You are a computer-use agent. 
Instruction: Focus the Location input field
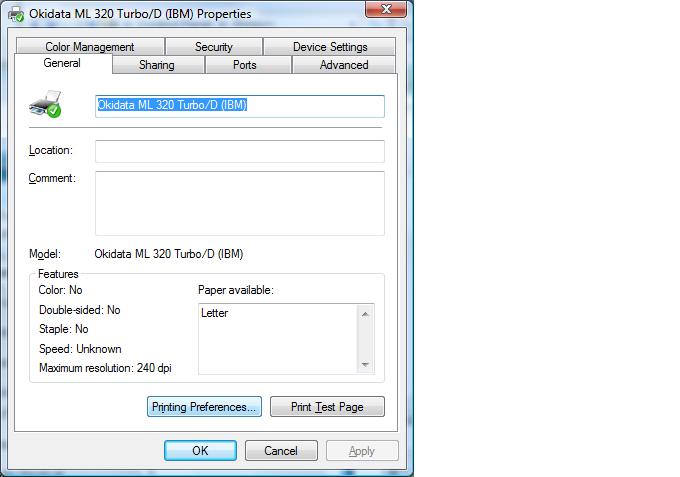tap(239, 151)
